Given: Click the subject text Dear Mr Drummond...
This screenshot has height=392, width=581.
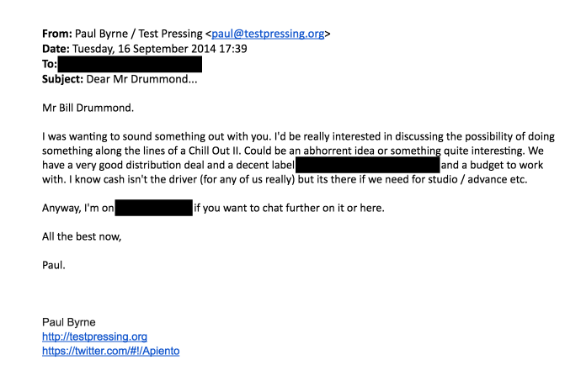Looking at the screenshot, I should [141, 79].
